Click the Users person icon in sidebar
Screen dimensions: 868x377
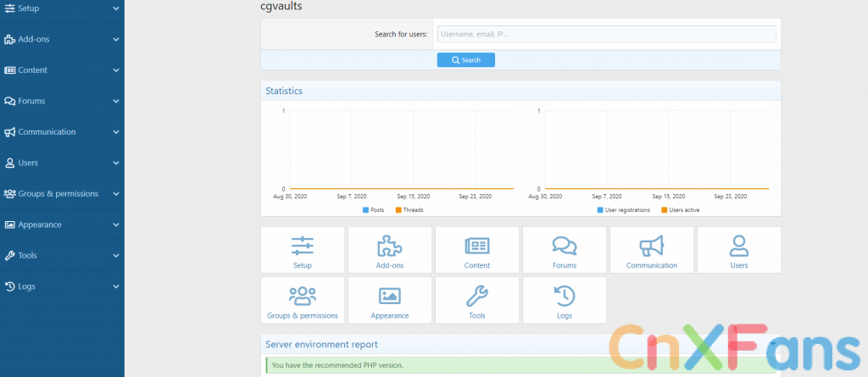pyautogui.click(x=10, y=164)
